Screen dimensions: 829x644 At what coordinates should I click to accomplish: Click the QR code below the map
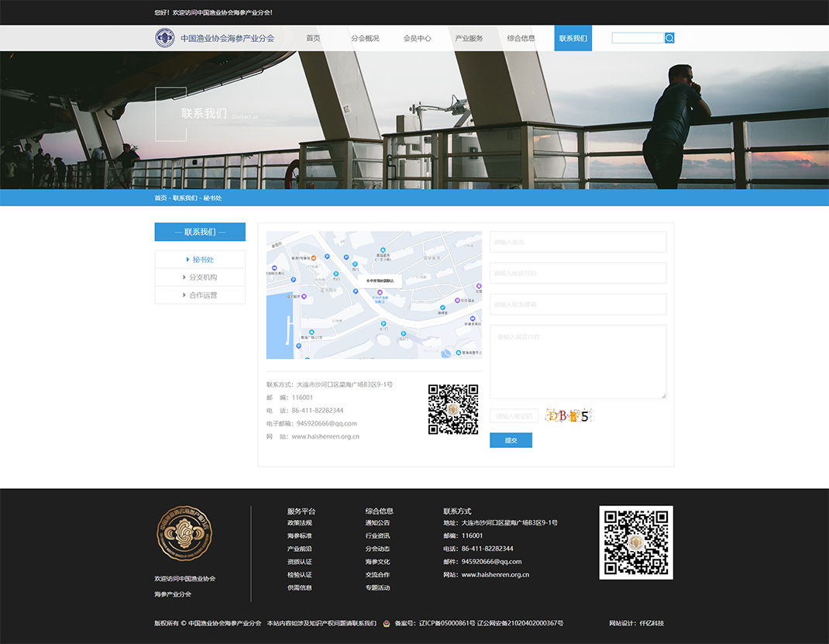[x=453, y=409]
